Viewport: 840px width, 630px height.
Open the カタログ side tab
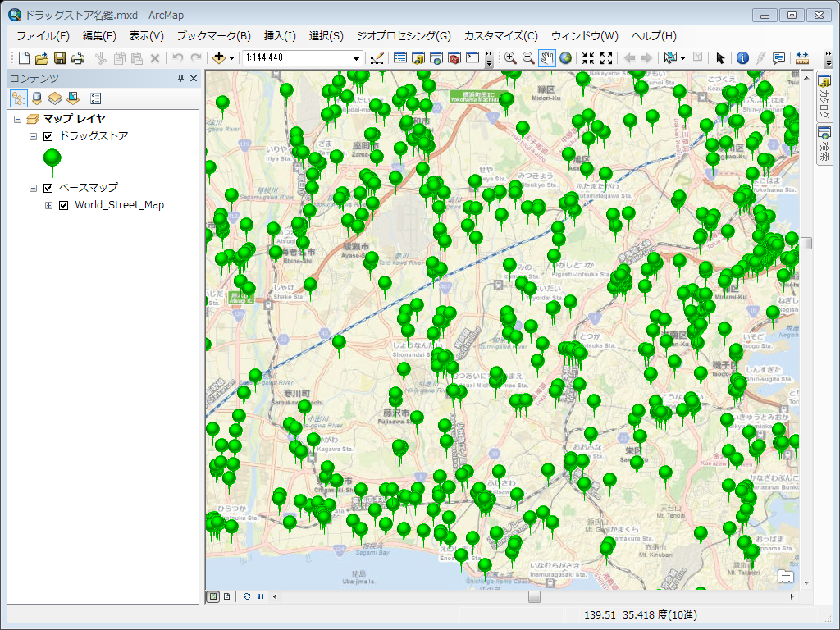point(824,97)
